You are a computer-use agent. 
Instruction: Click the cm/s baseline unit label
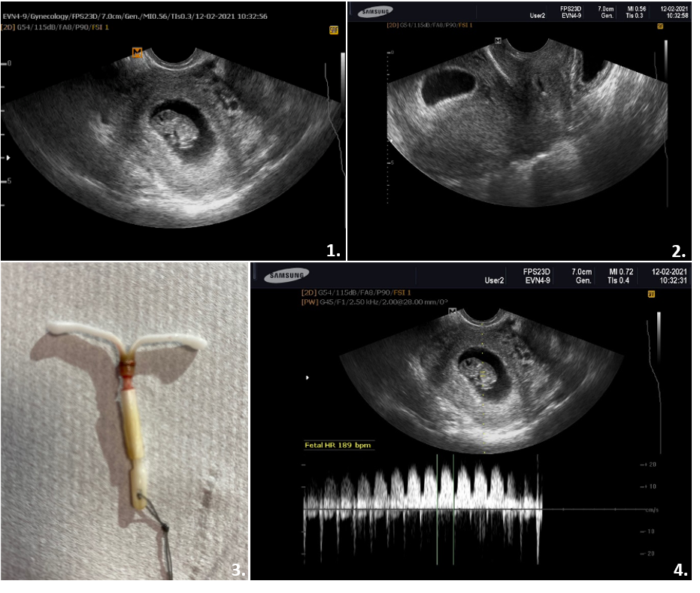(652, 510)
